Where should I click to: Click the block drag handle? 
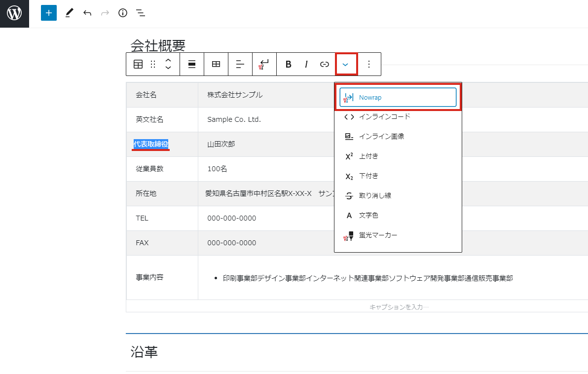[x=153, y=64]
